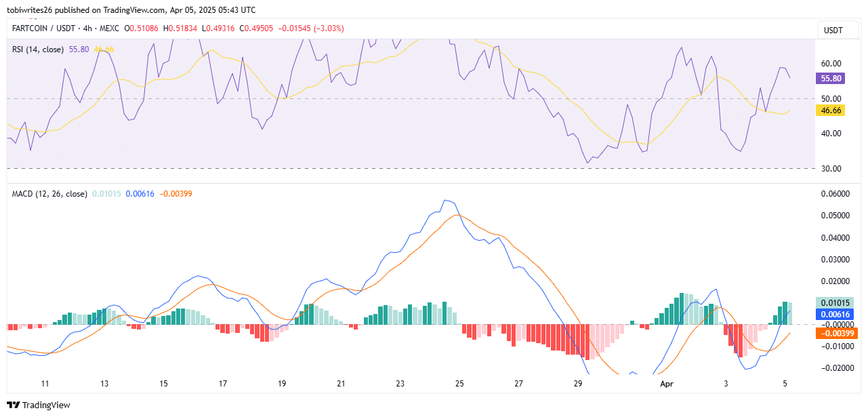The image size is (868, 417).
Task: Click the purple 55.80 RSI axis tag
Action: 831,78
